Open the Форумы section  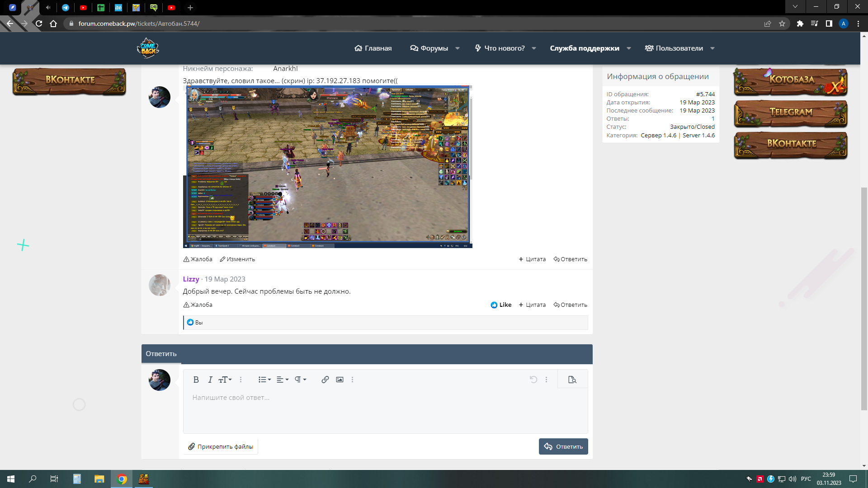tap(429, 48)
